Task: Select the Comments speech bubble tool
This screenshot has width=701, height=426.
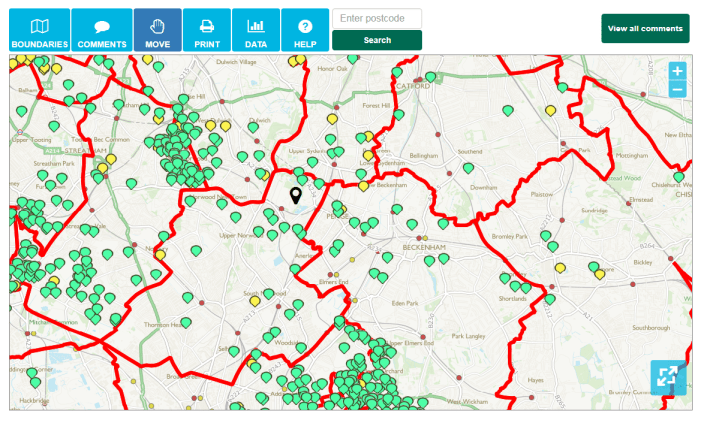Action: pos(102,30)
